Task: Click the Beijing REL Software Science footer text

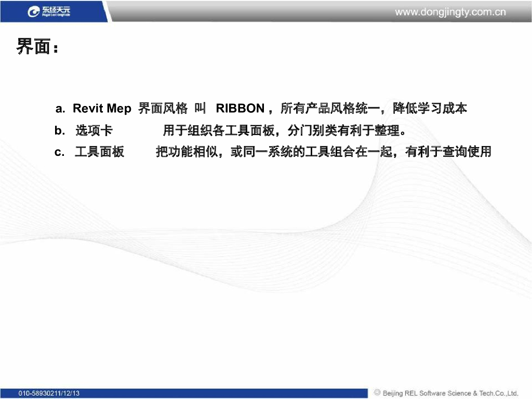Action: [x=450, y=393]
